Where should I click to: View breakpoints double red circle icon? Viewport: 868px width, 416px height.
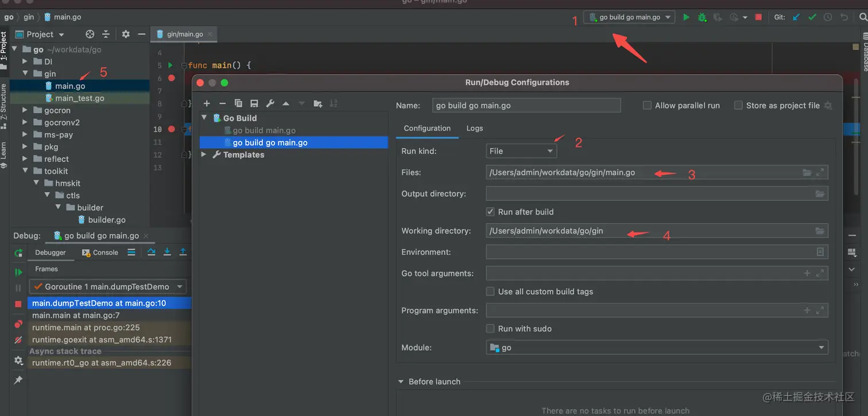pyautogui.click(x=18, y=324)
